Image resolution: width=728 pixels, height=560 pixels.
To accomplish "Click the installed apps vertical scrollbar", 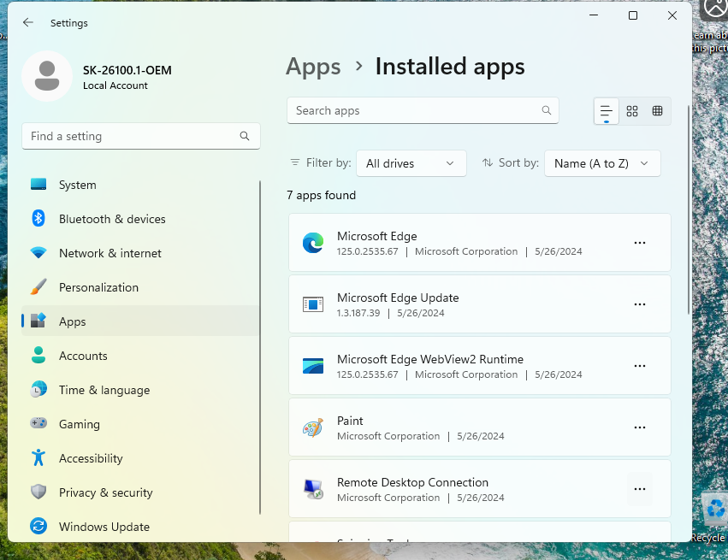I will 689,209.
